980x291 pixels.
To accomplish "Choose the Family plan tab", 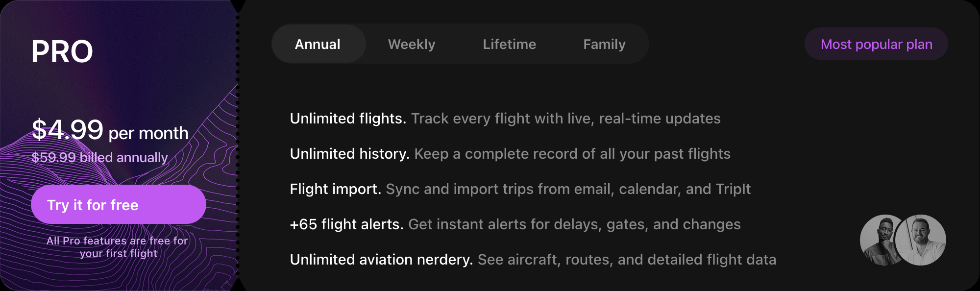I will [604, 44].
